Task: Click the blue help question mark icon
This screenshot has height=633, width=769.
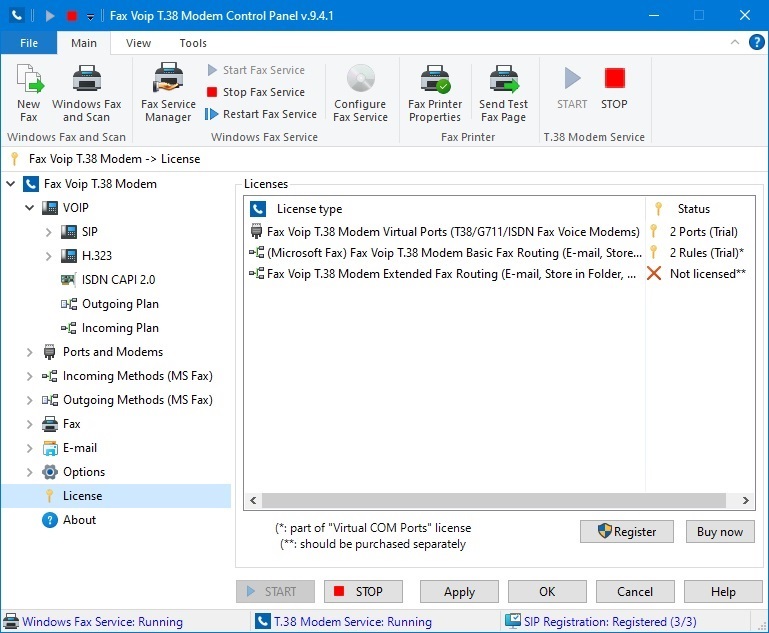Action: tap(757, 42)
